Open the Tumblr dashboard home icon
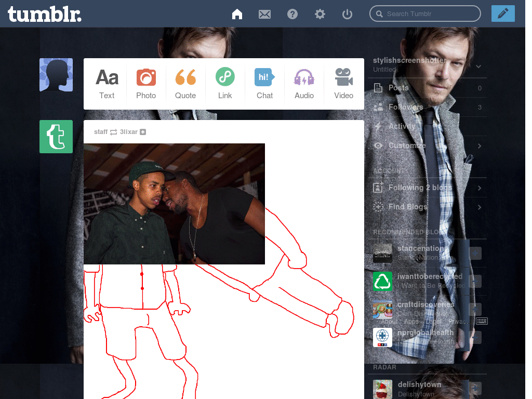 [x=237, y=14]
